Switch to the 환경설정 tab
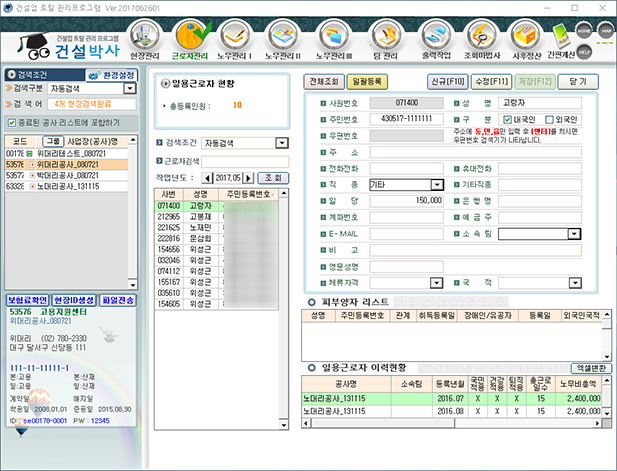 (x=111, y=75)
